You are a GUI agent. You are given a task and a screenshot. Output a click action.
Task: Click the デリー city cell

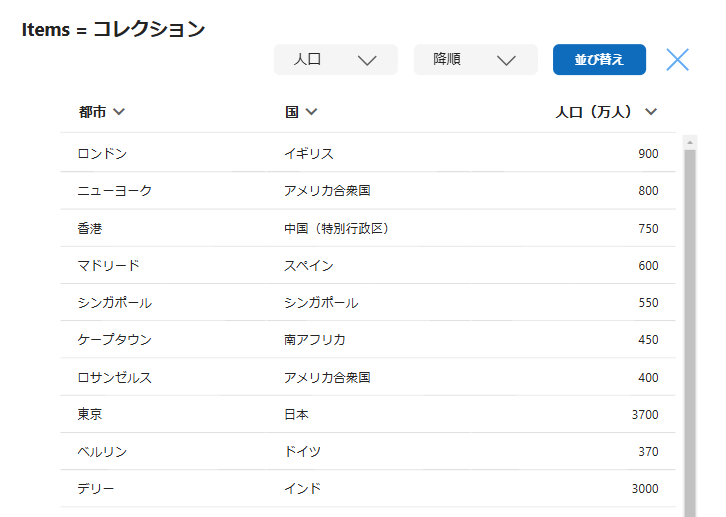pyautogui.click(x=96, y=489)
